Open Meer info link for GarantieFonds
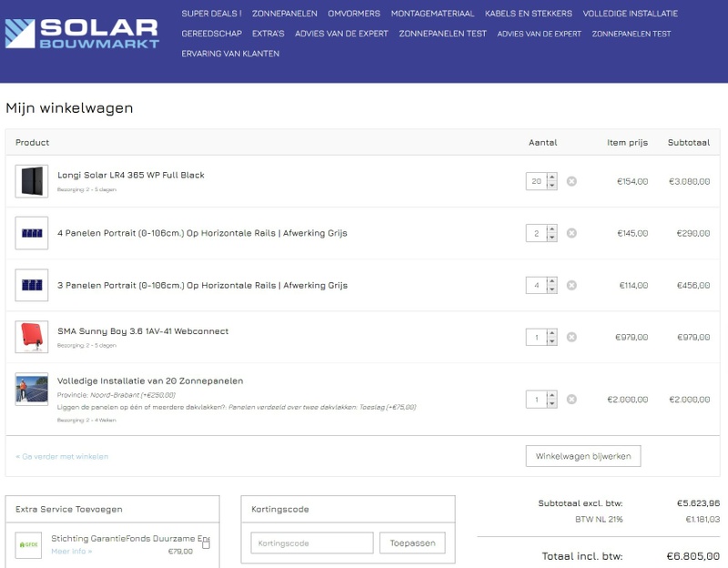 (x=72, y=552)
